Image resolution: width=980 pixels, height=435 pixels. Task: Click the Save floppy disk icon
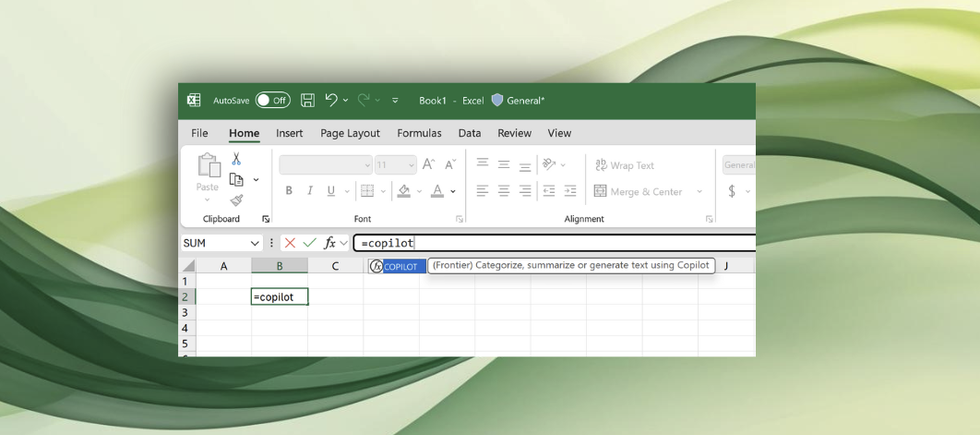pyautogui.click(x=308, y=101)
